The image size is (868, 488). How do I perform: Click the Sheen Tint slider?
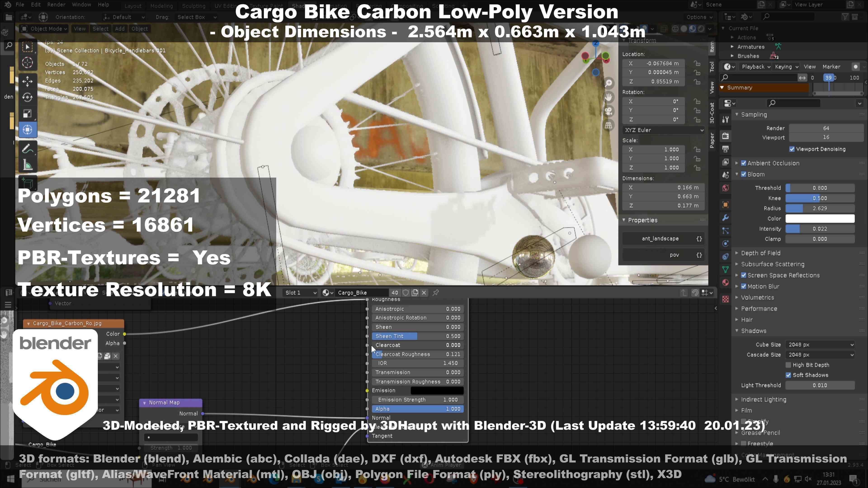coord(418,336)
